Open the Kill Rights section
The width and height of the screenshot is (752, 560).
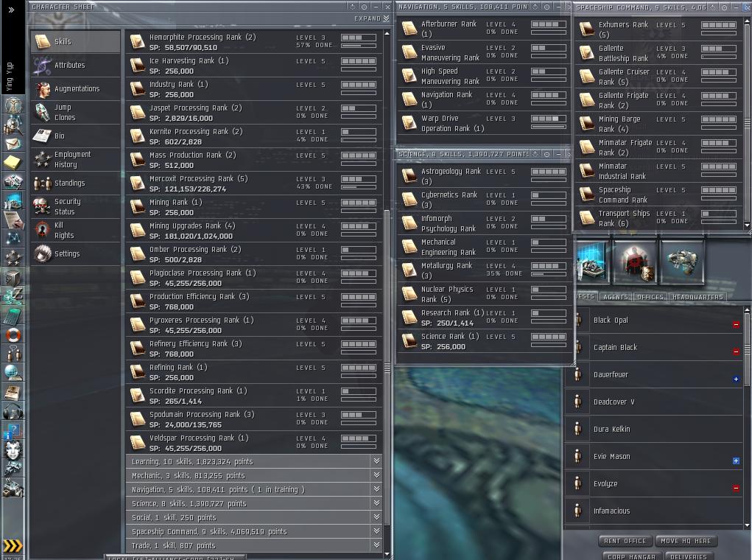click(x=75, y=231)
